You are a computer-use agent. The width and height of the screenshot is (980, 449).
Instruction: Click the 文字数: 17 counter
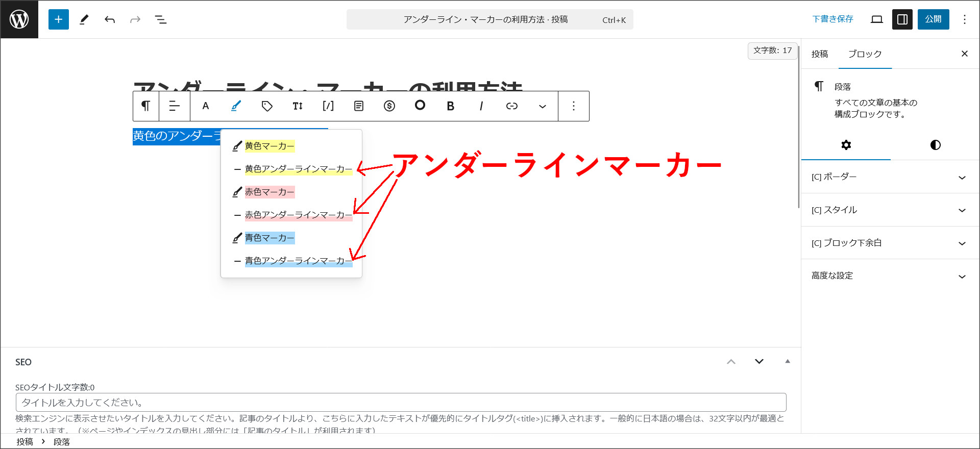(772, 51)
